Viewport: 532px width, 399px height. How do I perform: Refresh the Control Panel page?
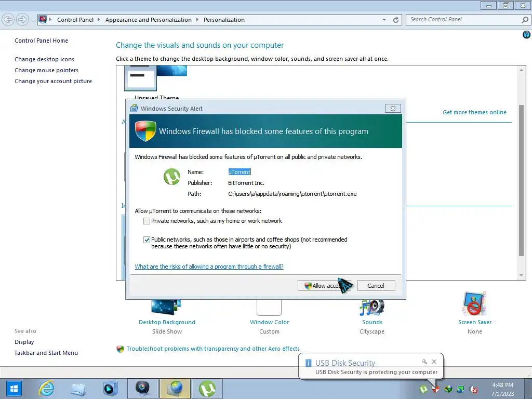(395, 20)
